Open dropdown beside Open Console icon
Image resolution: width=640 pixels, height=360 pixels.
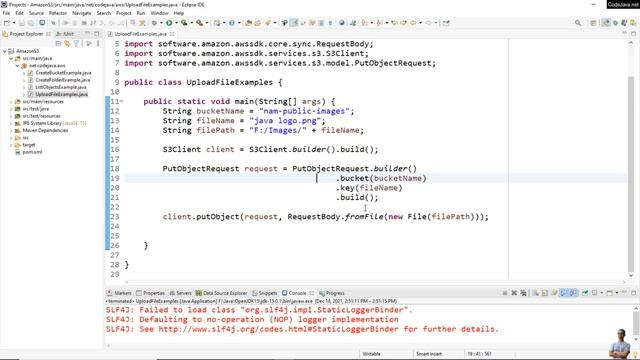[x=617, y=293]
